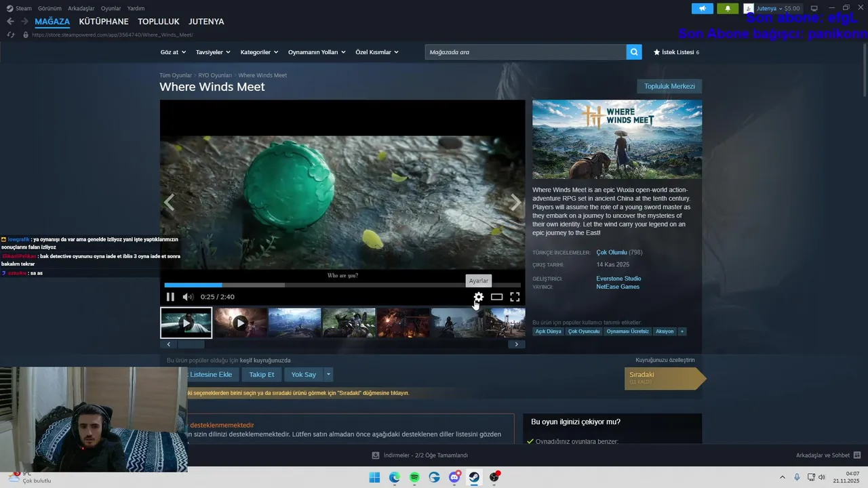This screenshot has width=868, height=488.
Task: Navigate forward with the forward arrow
Action: coord(24,22)
